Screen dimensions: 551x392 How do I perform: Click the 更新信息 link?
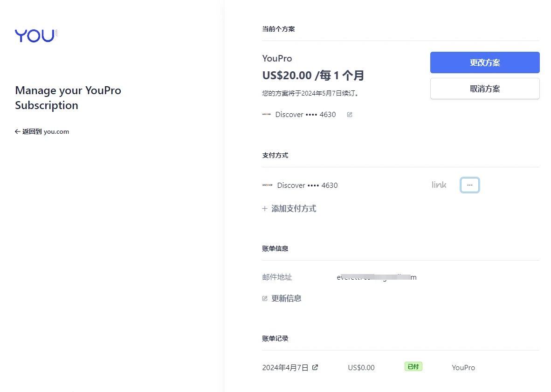(282, 299)
